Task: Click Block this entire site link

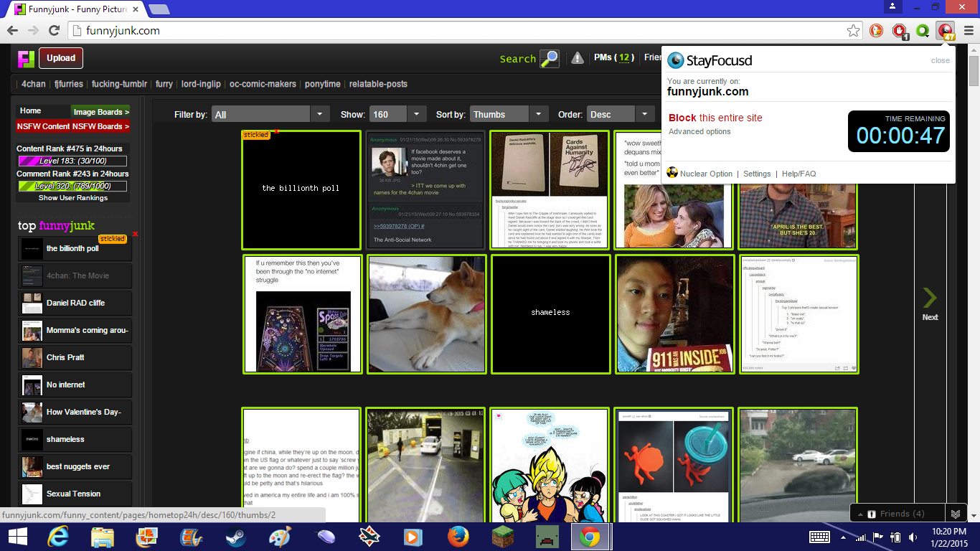Action: pos(715,118)
